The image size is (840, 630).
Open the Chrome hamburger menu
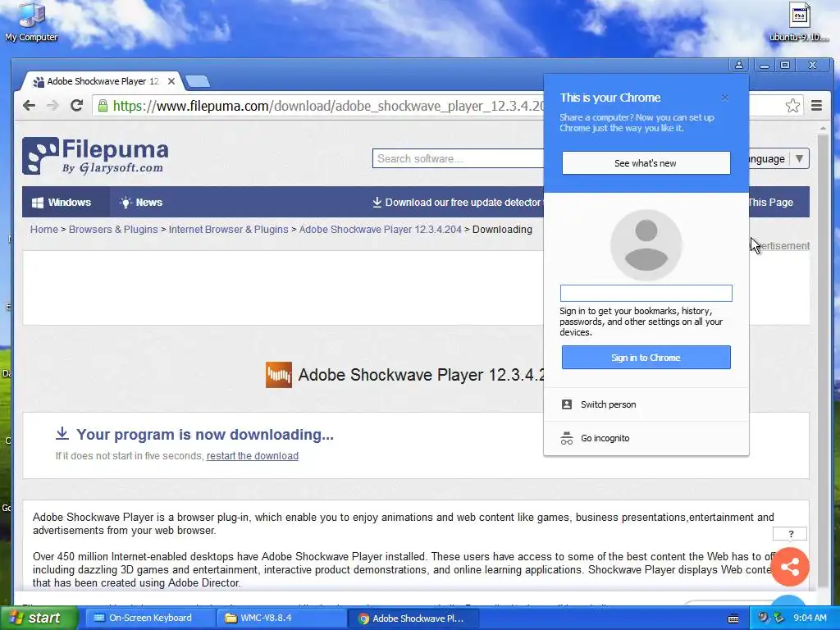pos(816,106)
